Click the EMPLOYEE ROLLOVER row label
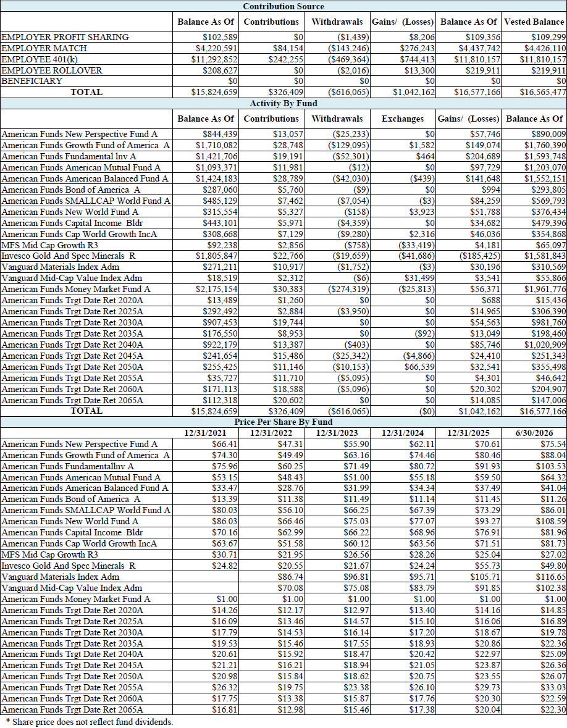 pos(52,70)
